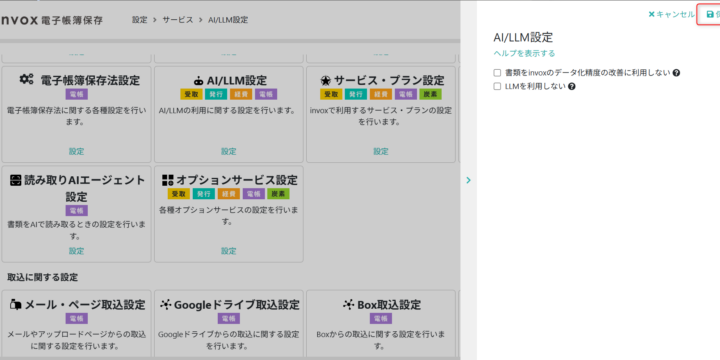Click the save button at top right
The width and height of the screenshot is (720, 360).
coord(709,14)
